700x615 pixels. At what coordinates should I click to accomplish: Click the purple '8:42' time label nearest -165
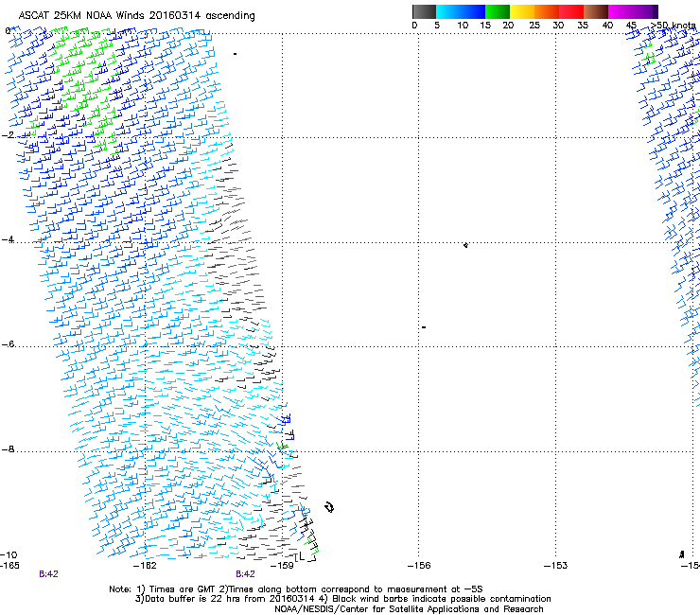point(48,574)
